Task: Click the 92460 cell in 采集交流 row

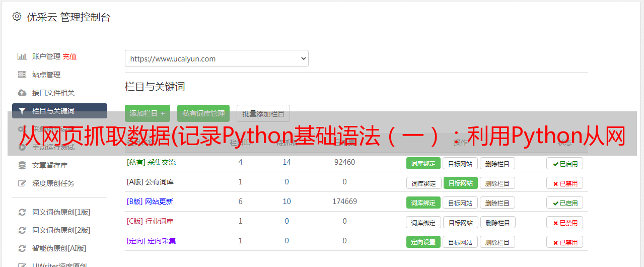Action: point(344,162)
